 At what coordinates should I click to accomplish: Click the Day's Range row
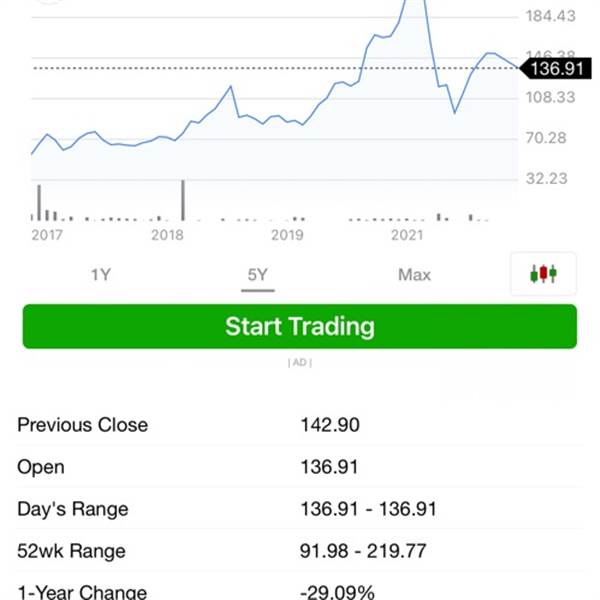[300, 509]
